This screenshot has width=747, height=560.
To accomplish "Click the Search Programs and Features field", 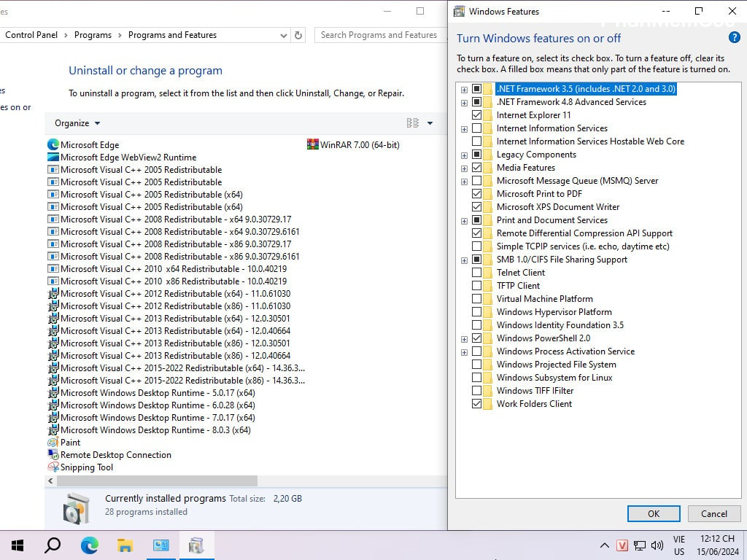I will click(x=378, y=35).
